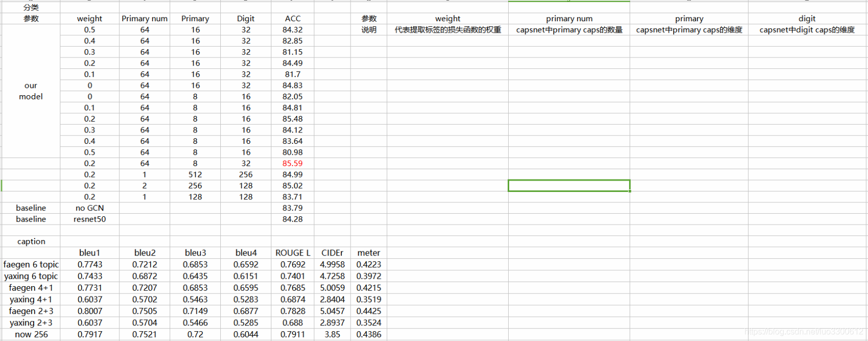Select the 'ACC' header cell
The image size is (868, 341).
(x=293, y=19)
